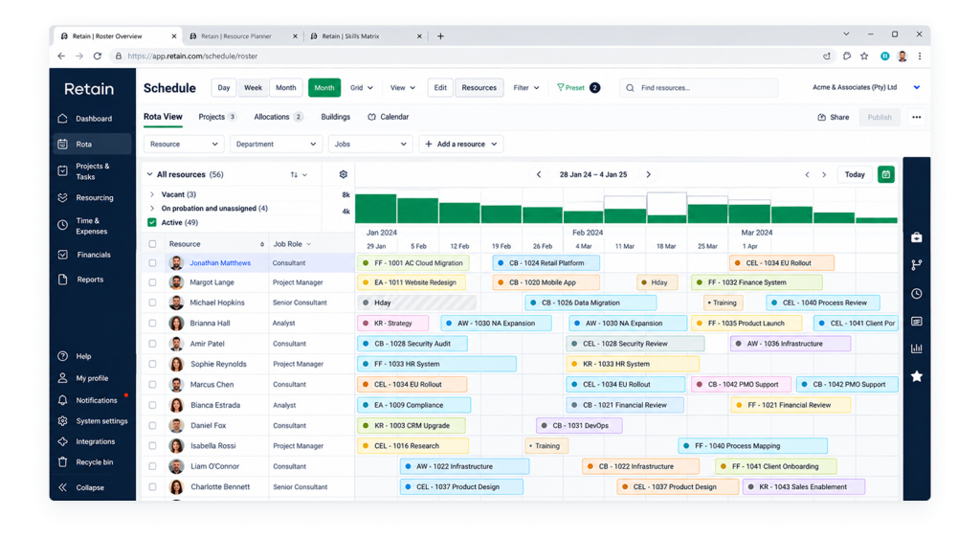Switch to the Buildings tab

point(336,117)
